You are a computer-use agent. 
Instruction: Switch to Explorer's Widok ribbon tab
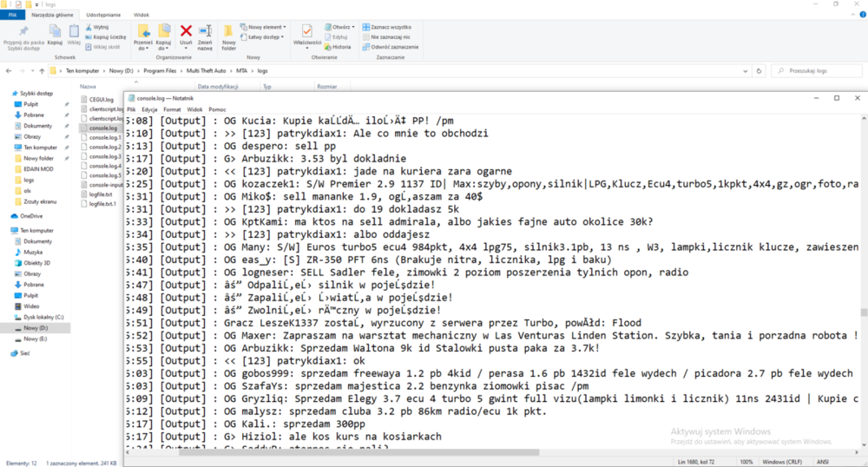point(141,15)
